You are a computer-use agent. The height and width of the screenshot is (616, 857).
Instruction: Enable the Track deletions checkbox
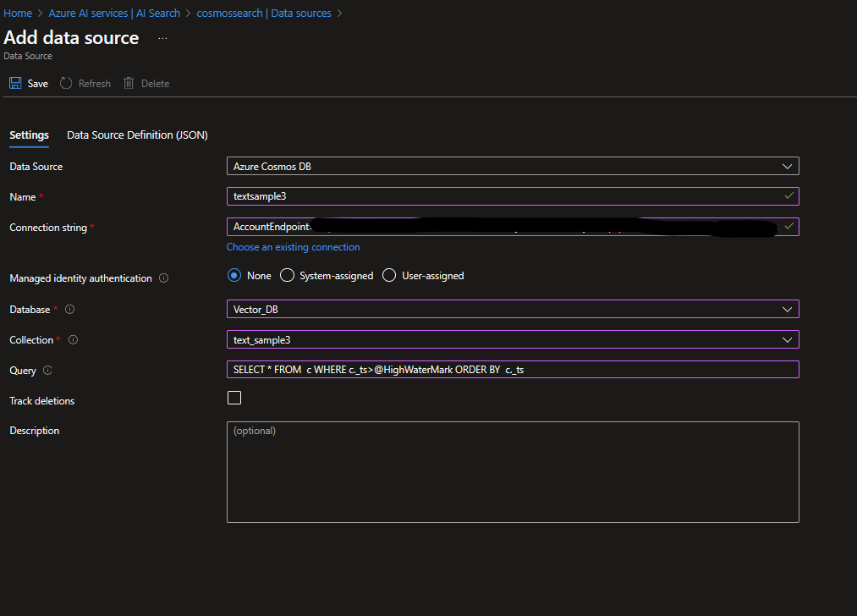[234, 398]
